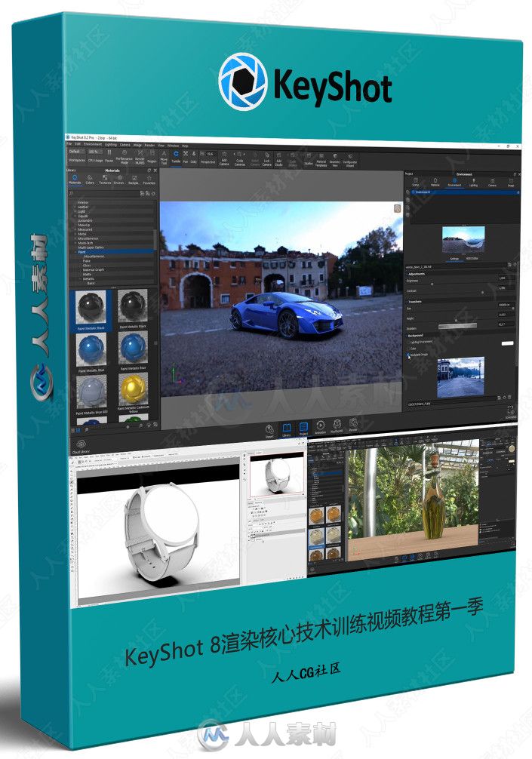Enable Performance Mode in toolbar
This screenshot has height=759, width=532.
click(125, 157)
